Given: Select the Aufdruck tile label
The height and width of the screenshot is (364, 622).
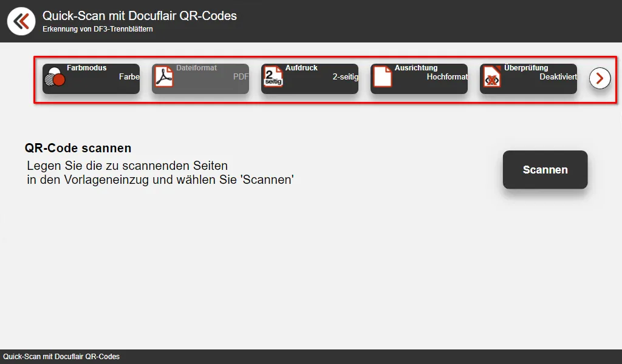Looking at the screenshot, I should [x=301, y=68].
